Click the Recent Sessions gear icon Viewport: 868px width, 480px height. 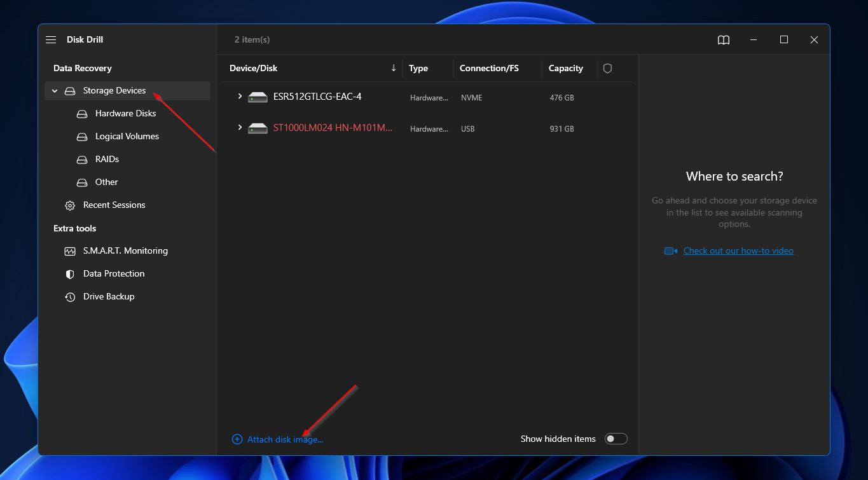pyautogui.click(x=70, y=205)
